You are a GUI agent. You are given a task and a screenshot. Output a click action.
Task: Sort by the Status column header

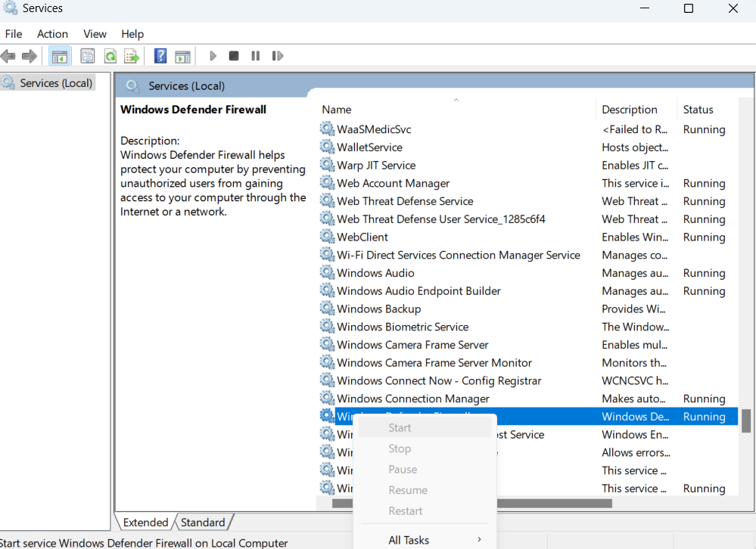tap(698, 110)
